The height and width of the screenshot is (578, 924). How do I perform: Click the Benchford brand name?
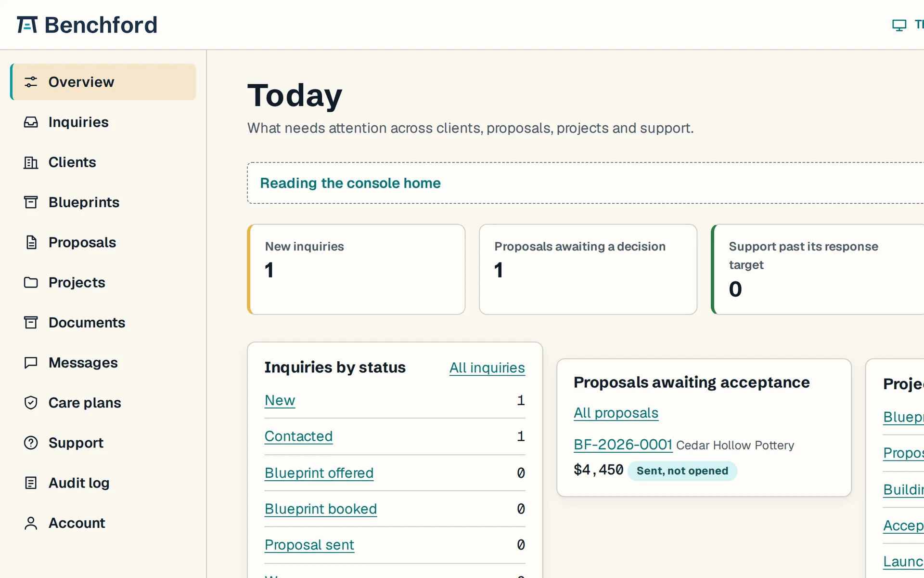101,25
